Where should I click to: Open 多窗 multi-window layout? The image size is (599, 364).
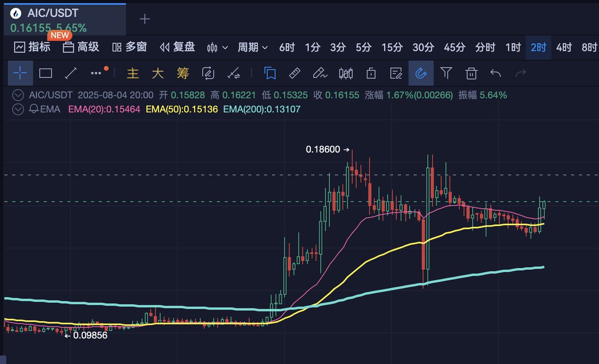click(129, 47)
